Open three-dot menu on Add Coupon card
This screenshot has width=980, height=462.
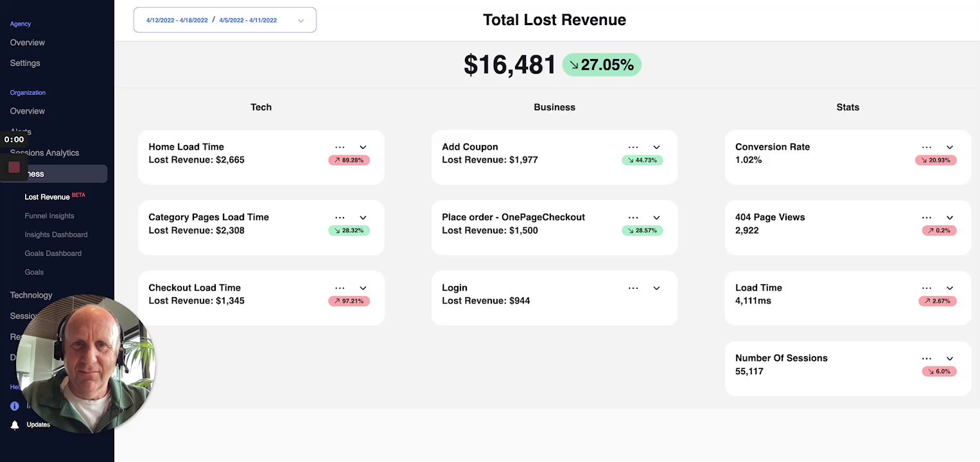pyautogui.click(x=633, y=147)
